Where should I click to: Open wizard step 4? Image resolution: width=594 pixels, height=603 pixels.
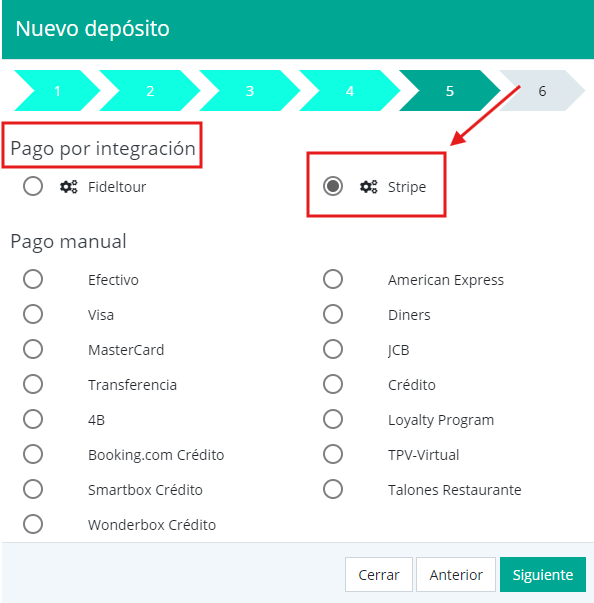(x=350, y=91)
